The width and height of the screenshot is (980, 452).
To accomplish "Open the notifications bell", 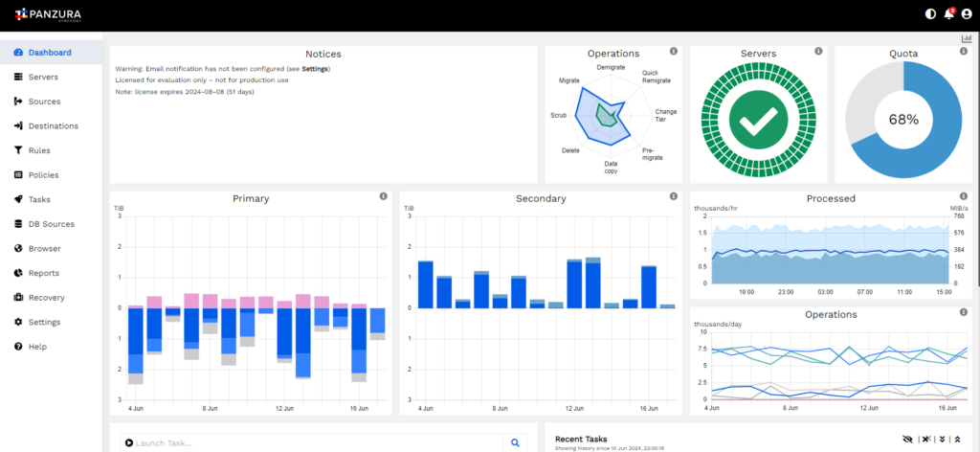I will pos(948,13).
